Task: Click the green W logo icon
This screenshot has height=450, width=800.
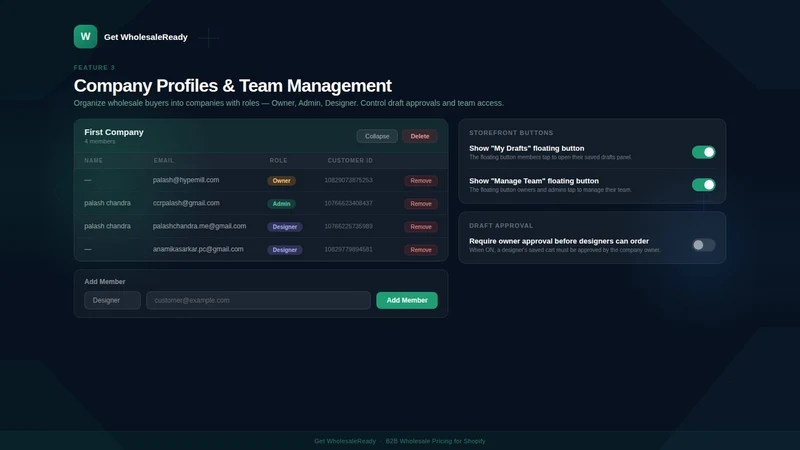Action: pyautogui.click(x=85, y=37)
